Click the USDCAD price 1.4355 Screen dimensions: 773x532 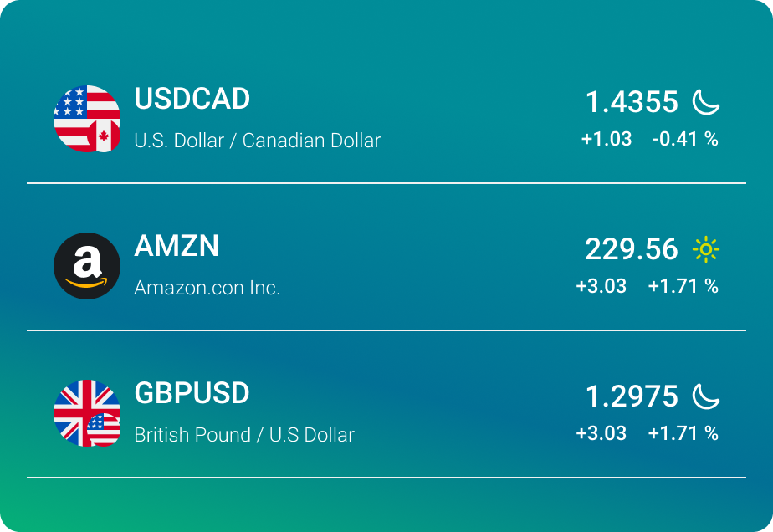(632, 102)
